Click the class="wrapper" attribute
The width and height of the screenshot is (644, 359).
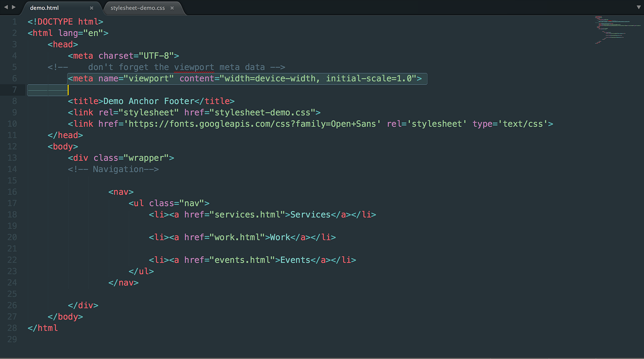(131, 158)
